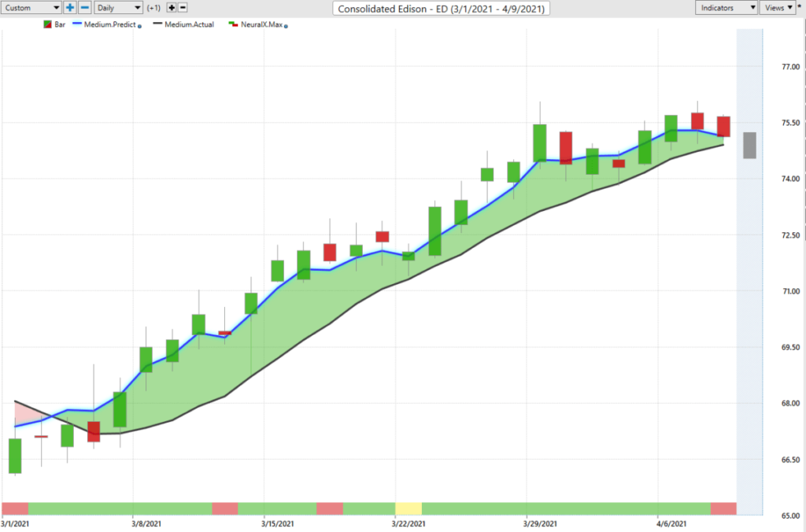
Task: Click the blue plus zoom-in button
Action: (70, 8)
